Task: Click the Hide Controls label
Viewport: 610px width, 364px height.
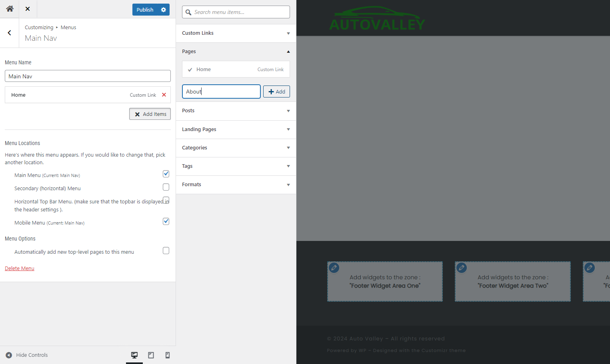Action: [x=32, y=355]
